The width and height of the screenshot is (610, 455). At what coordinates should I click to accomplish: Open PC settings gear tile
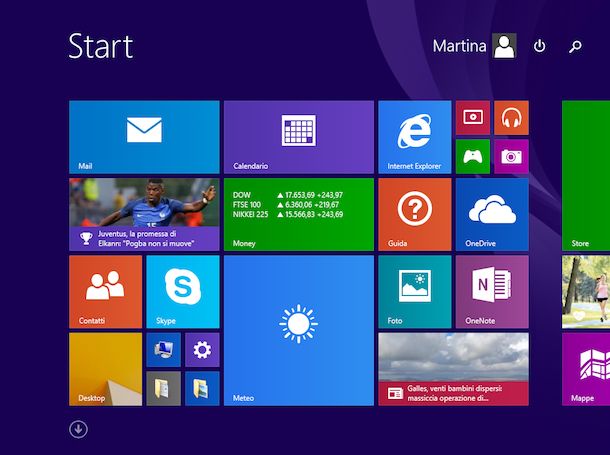tap(202, 350)
